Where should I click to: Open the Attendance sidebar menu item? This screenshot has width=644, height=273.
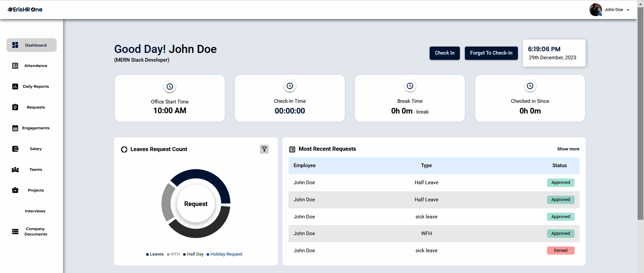[x=32, y=66]
